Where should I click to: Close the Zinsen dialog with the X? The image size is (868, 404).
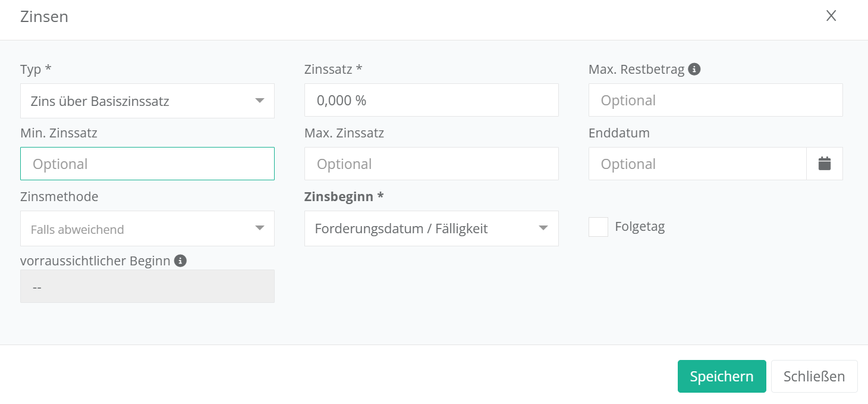(831, 16)
